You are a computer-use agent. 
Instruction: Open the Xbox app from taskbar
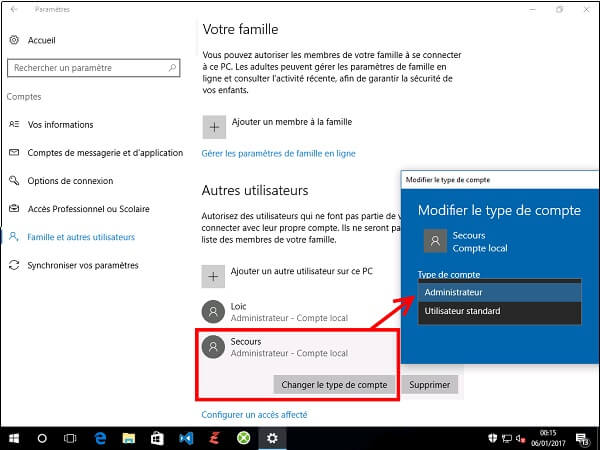pos(243,439)
